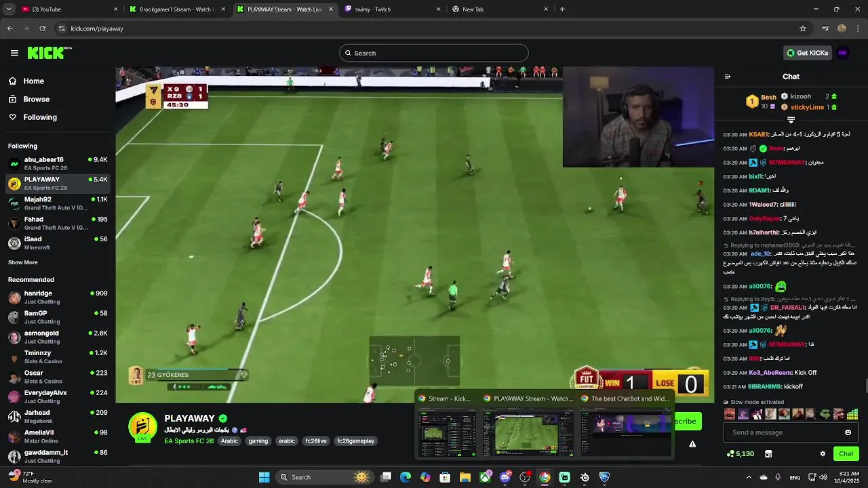Image resolution: width=868 pixels, height=488 pixels.
Task: Open EverydayAlvx recommended channel
Action: [x=58, y=396]
